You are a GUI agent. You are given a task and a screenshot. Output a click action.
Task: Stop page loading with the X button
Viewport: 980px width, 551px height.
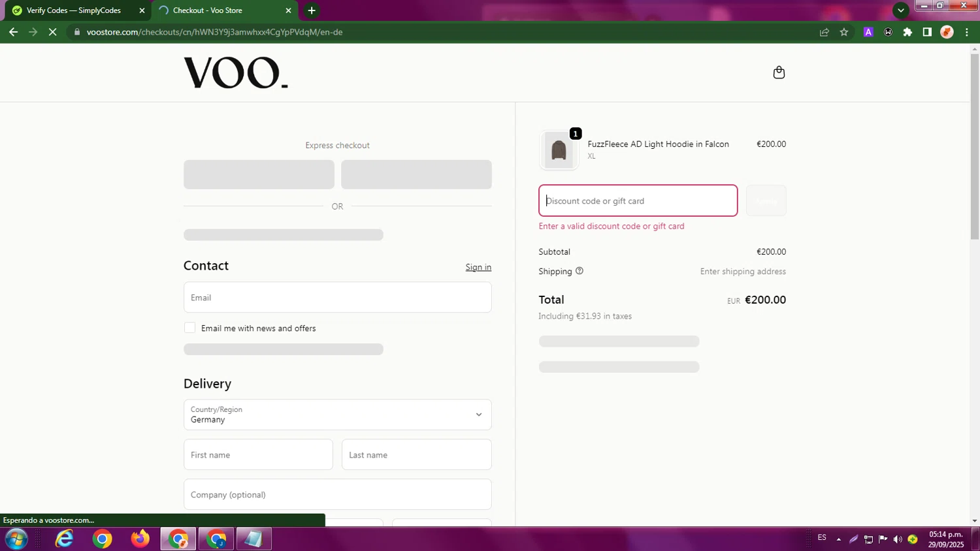[53, 32]
